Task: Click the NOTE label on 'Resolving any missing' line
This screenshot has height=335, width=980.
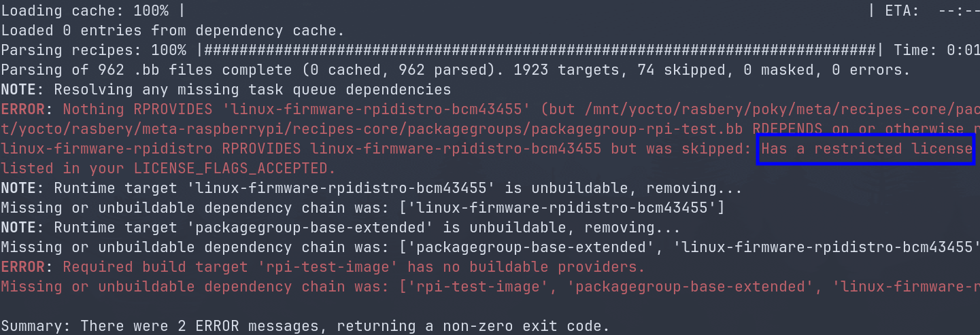Action: coord(20,90)
